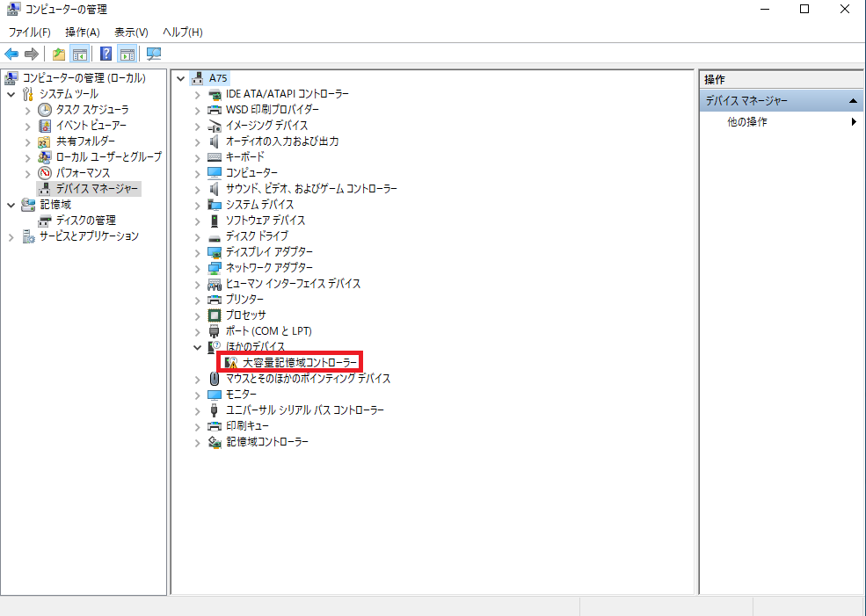Image resolution: width=866 pixels, height=616 pixels.
Task: Click the キーボード keyboard icon
Action: [x=215, y=157]
